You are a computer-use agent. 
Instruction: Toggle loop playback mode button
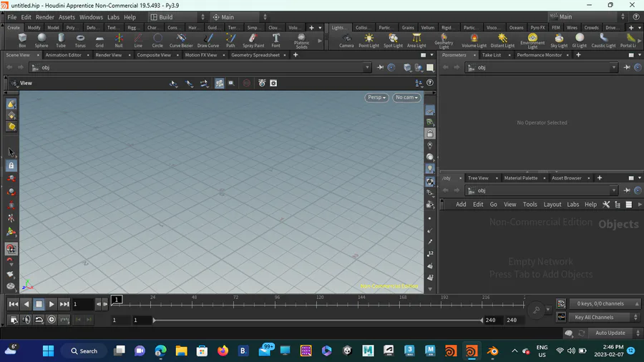[39, 320]
